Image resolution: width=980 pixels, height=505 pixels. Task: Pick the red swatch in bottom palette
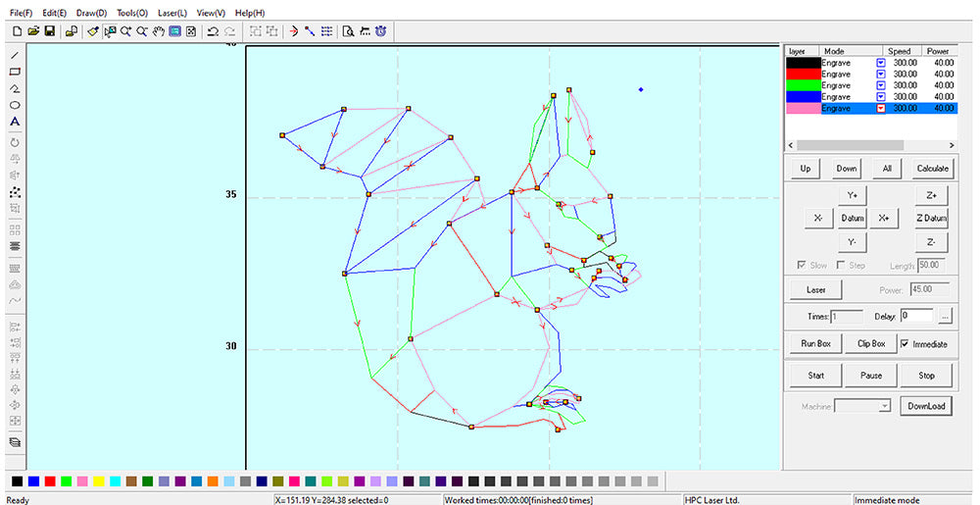click(x=50, y=481)
